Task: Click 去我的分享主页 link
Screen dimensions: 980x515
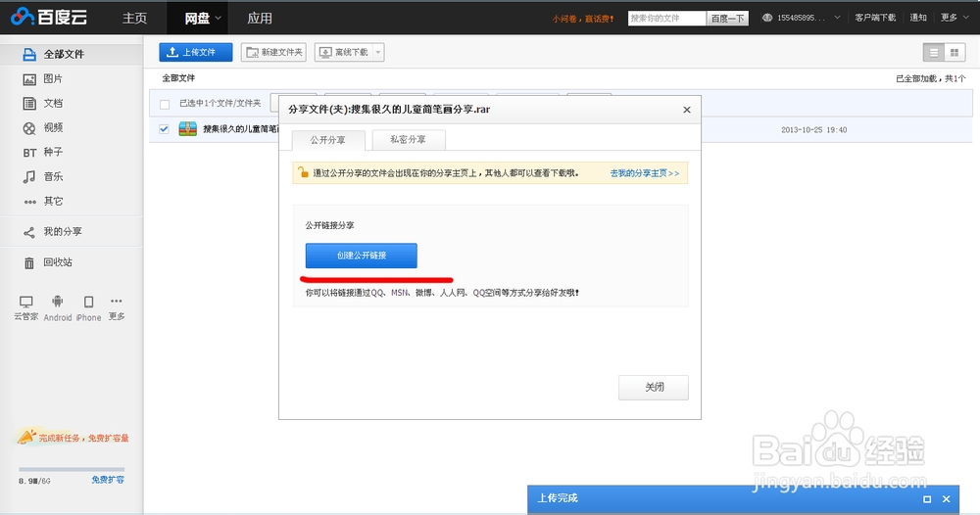Action: point(645,173)
